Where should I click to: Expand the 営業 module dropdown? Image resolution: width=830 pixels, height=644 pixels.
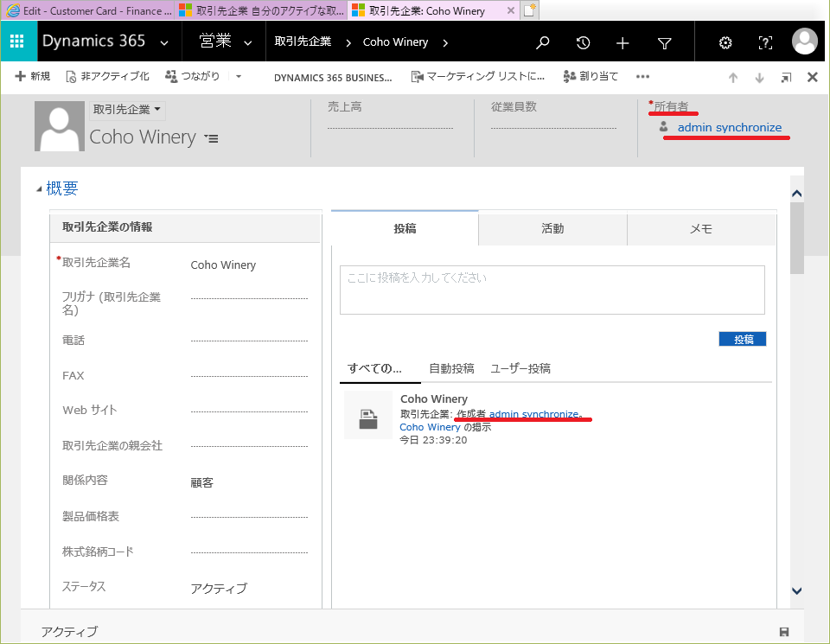248,42
